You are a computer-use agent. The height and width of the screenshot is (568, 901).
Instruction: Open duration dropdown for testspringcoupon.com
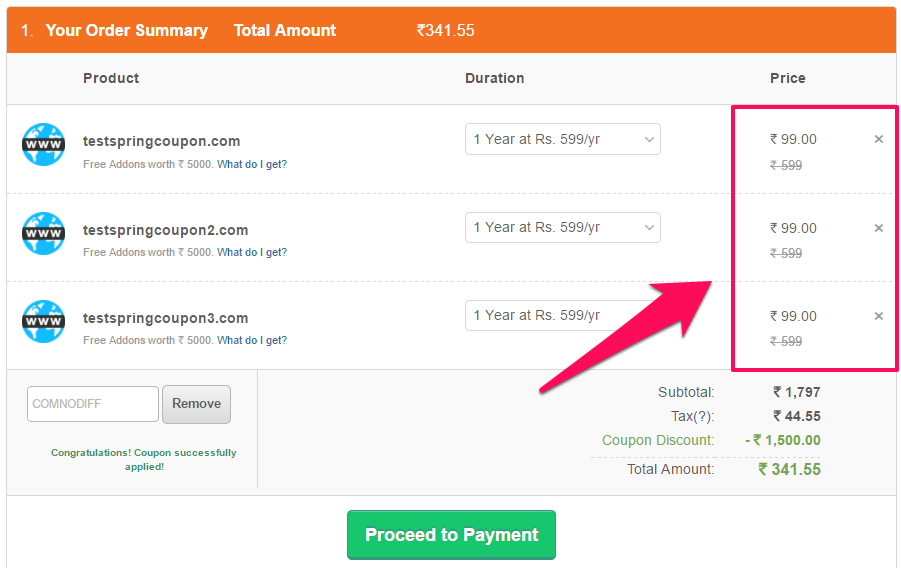point(563,139)
